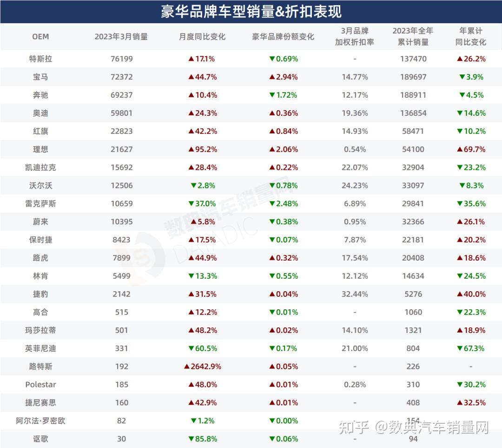Click the 沃尔沃 brand name
The image size is (502, 448).
pyautogui.click(x=40, y=186)
